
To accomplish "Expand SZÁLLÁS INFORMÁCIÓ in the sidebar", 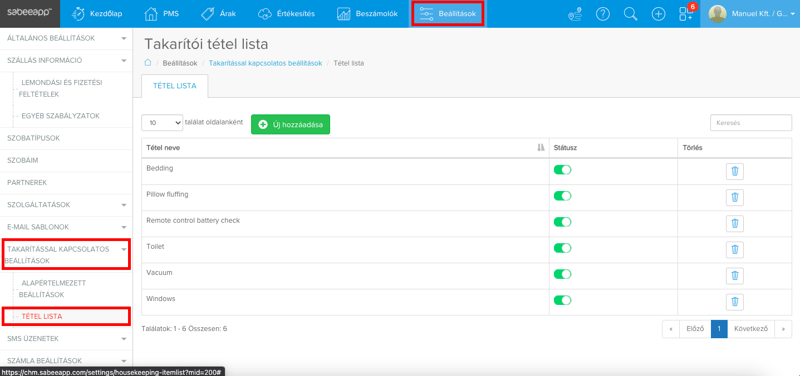I will pyautogui.click(x=66, y=60).
